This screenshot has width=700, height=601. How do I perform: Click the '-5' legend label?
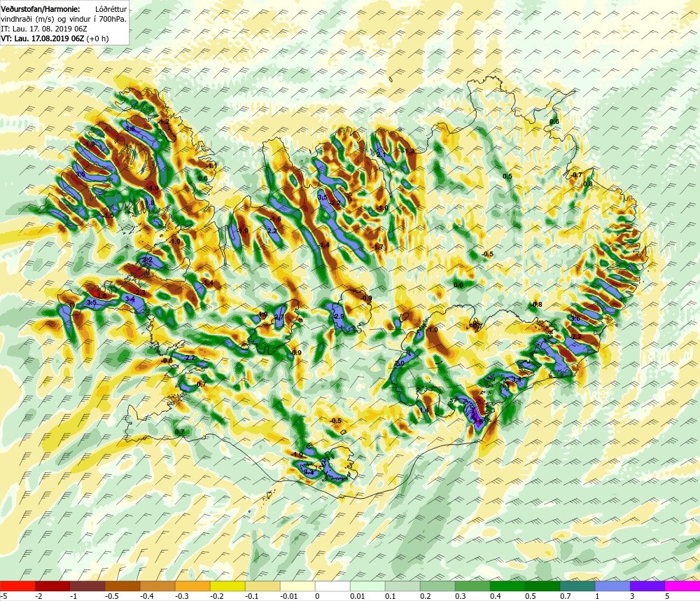(x=3, y=596)
